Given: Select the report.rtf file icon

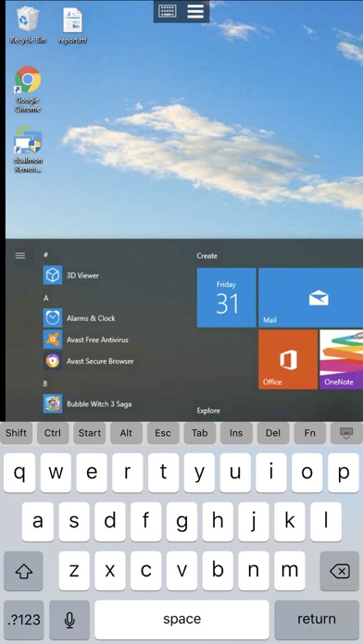Looking at the screenshot, I should click(72, 26).
